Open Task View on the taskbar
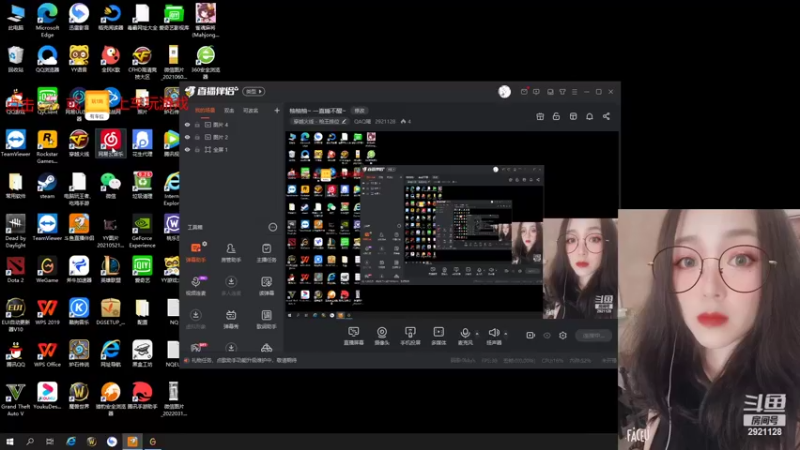This screenshot has height=450, width=800. coord(49,441)
